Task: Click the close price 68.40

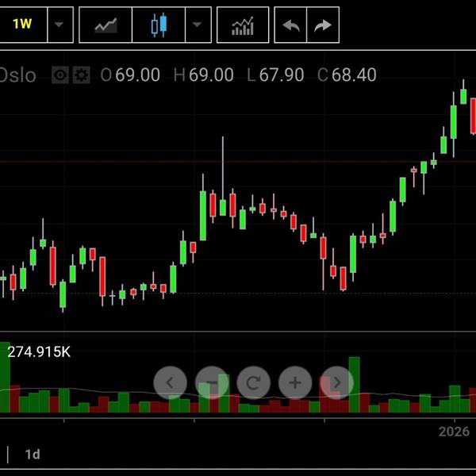Action: [354, 75]
